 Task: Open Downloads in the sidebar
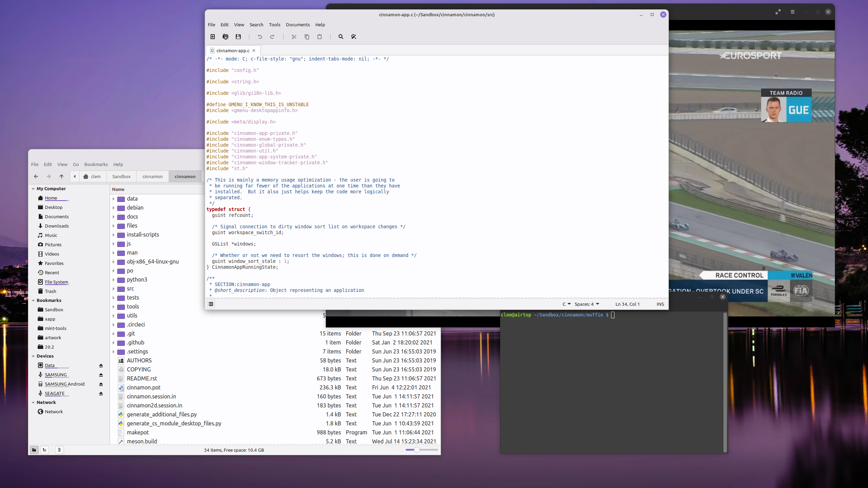tap(57, 226)
